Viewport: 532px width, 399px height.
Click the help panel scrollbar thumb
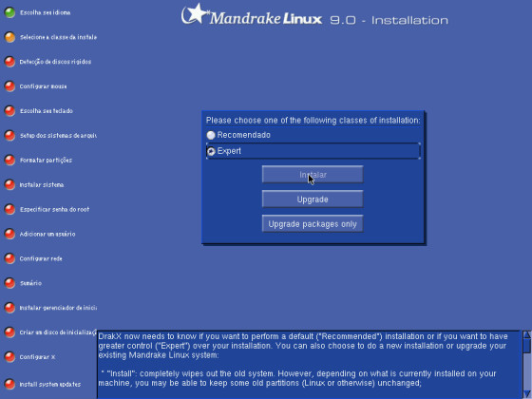[x=526, y=346]
